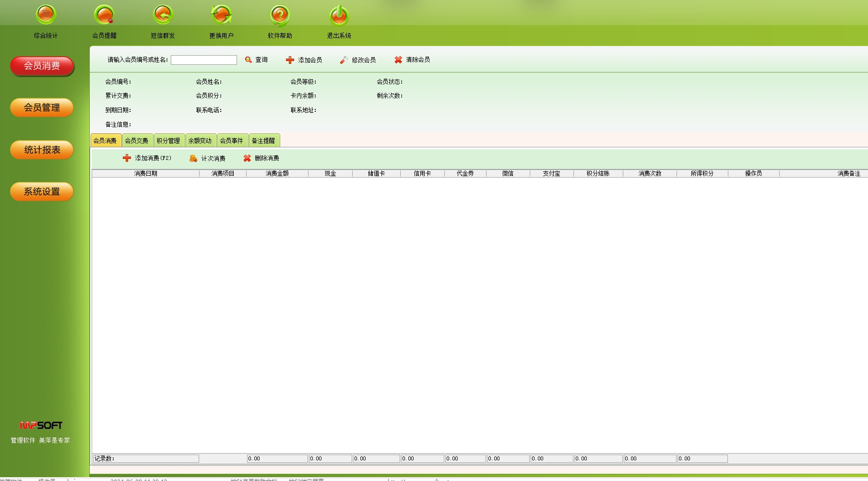Open 统计报表 from the sidebar
Screen dimensions: 868x481
coord(42,150)
